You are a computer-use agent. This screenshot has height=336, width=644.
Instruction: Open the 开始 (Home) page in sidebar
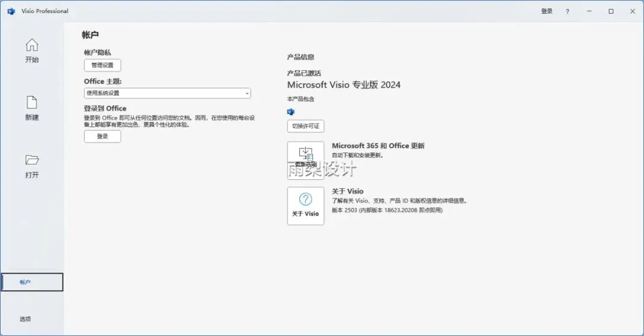coord(32,51)
